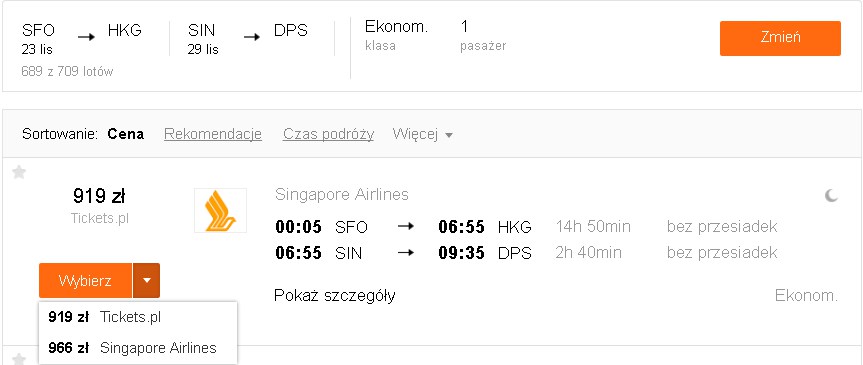Click the orange Zmień button

[x=780, y=38]
